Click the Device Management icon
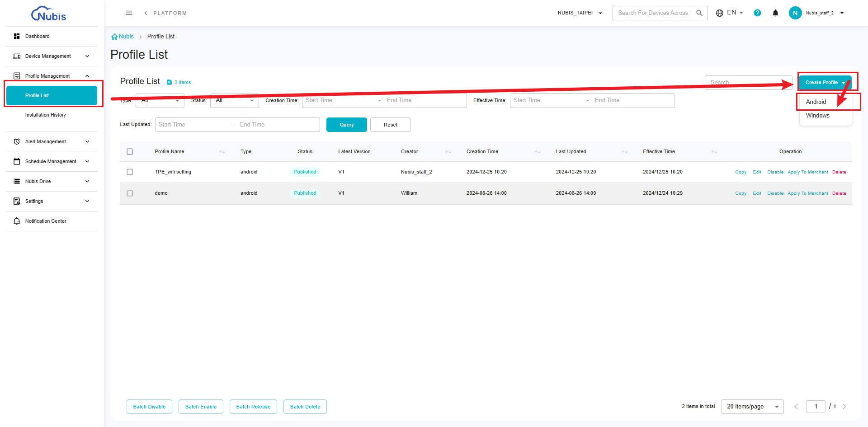The image size is (868, 427). 17,56
